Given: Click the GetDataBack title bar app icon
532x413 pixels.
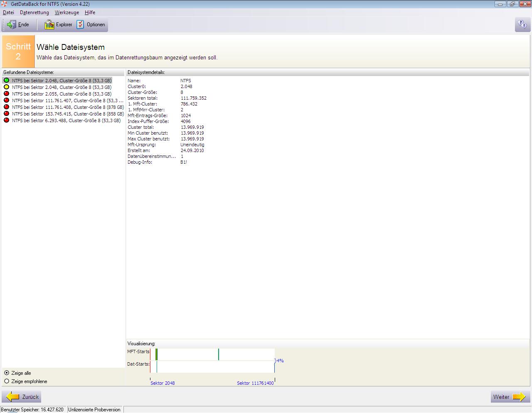Looking at the screenshot, I should click(4, 4).
